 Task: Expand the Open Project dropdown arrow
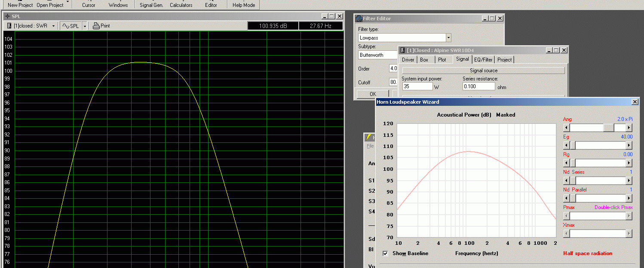67,2
